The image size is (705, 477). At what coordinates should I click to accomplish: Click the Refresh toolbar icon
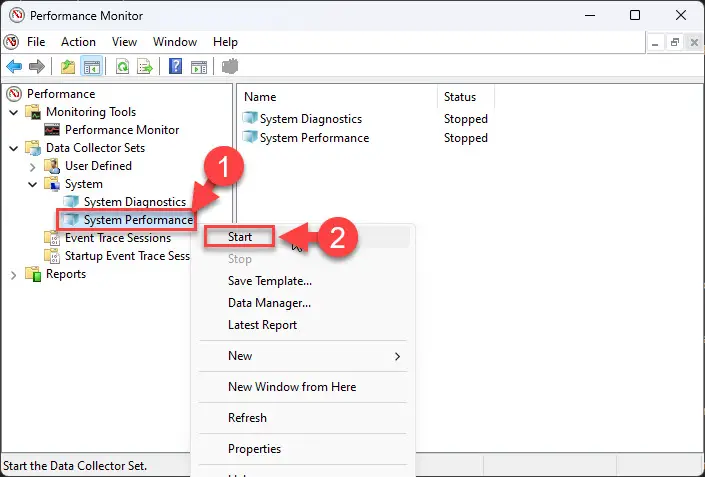click(122, 67)
